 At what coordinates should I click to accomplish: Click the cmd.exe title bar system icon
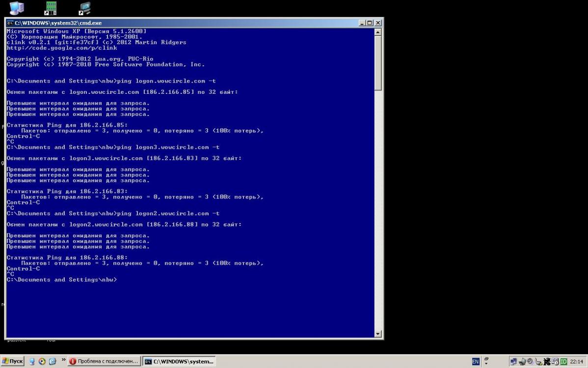10,23
